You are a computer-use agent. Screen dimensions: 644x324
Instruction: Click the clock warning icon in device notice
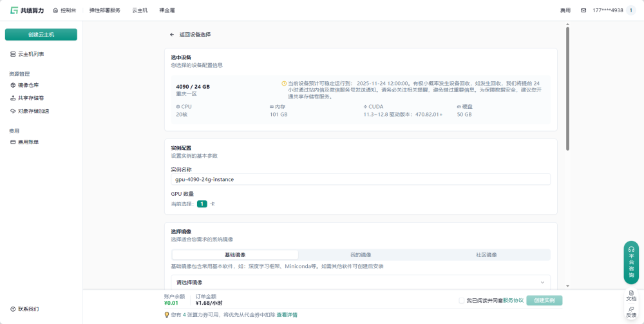pos(284,83)
